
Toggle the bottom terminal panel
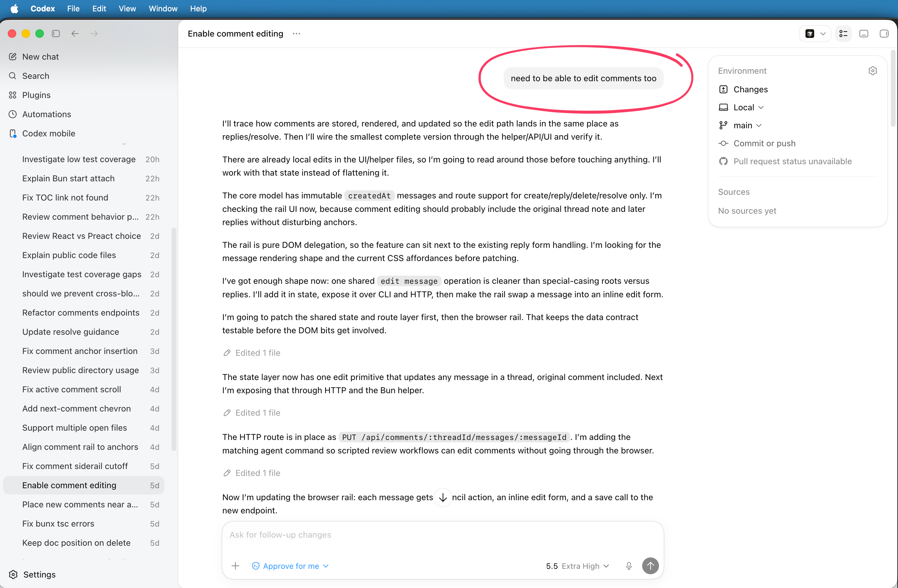[864, 34]
